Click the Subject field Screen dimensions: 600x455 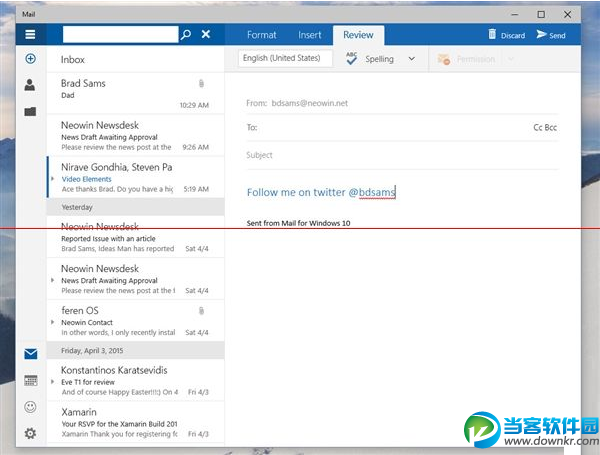(x=402, y=155)
